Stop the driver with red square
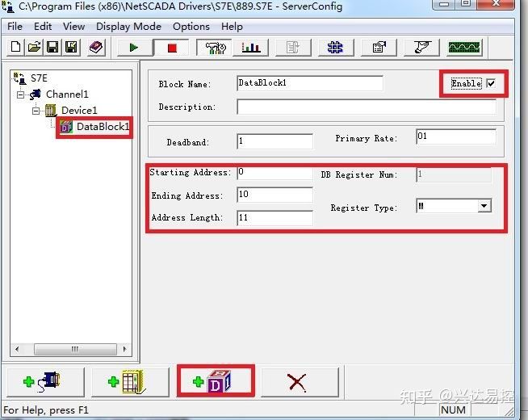Screen dimensions: 528x420 [x=172, y=48]
